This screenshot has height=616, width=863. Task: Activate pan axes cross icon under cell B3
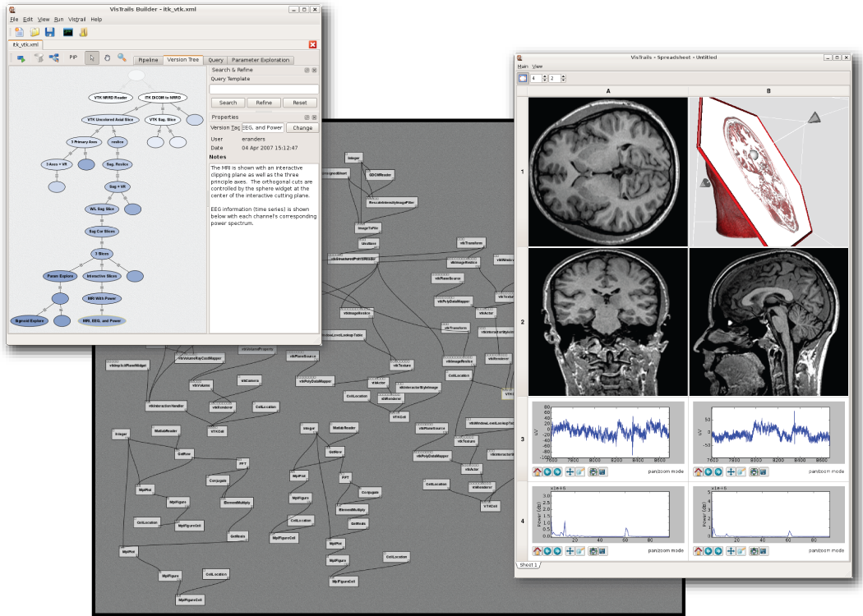(x=731, y=471)
